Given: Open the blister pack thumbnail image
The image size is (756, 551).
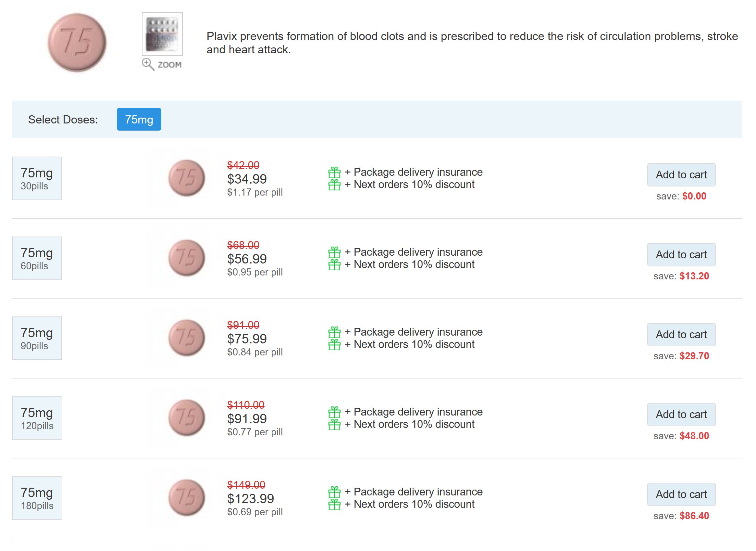Looking at the screenshot, I should point(162,34).
